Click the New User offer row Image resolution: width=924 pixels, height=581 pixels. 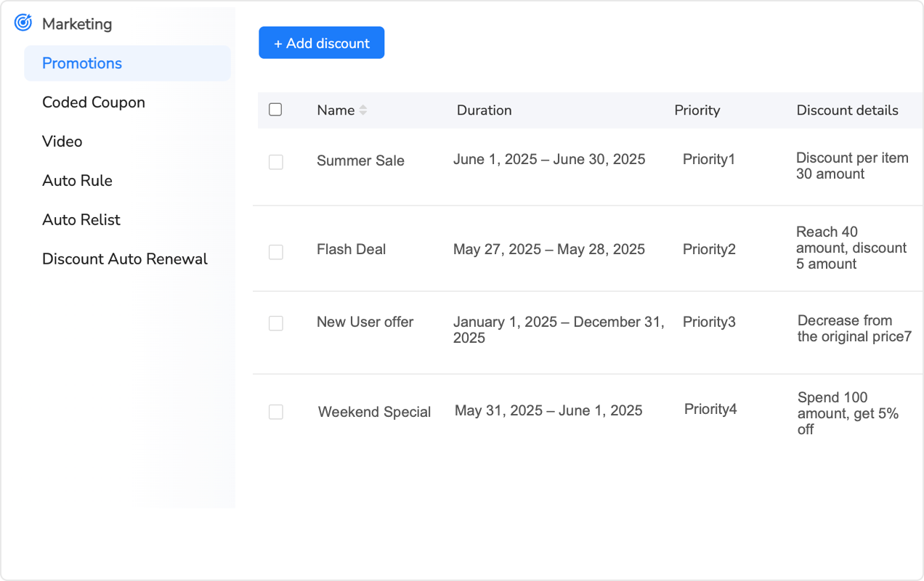(365, 322)
